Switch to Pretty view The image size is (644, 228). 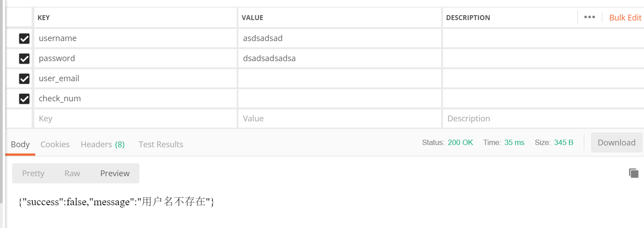[x=33, y=173]
